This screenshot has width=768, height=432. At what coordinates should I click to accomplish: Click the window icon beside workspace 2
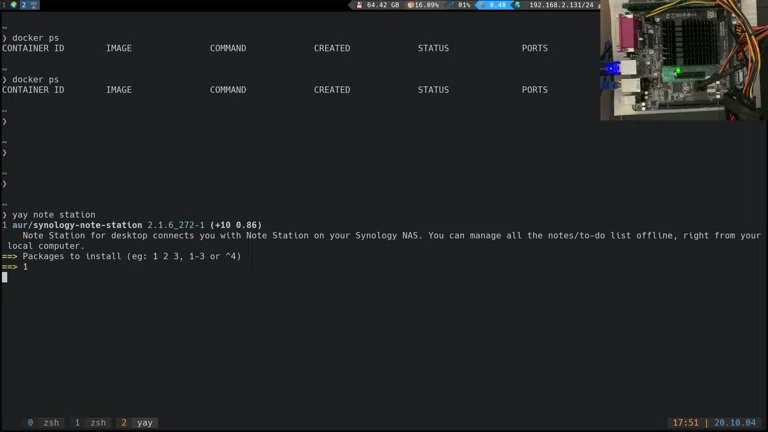34,5
